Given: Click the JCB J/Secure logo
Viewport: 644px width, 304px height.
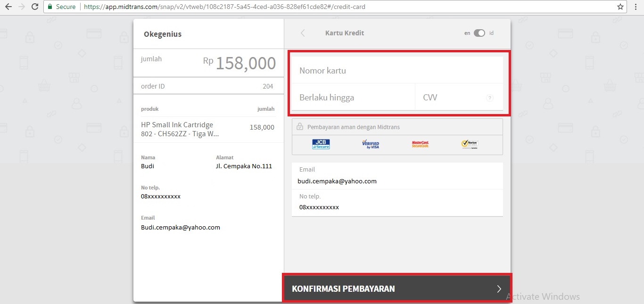Looking at the screenshot, I should (x=321, y=144).
